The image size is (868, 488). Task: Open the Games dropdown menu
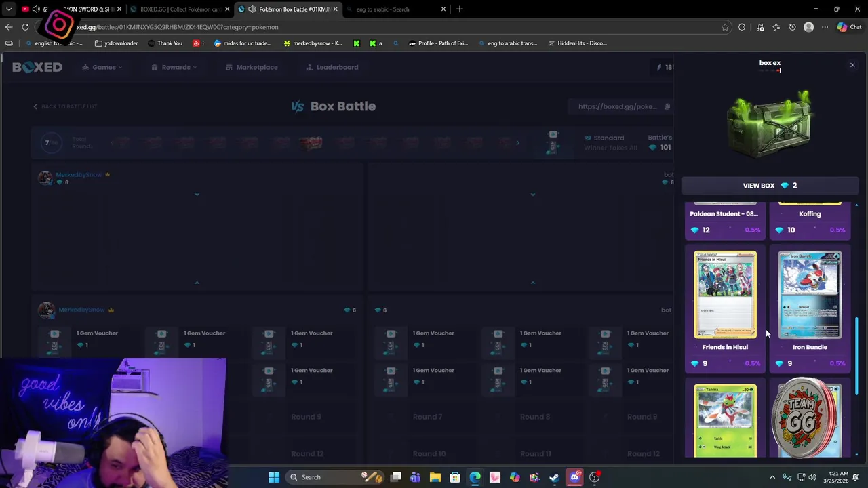pos(103,67)
